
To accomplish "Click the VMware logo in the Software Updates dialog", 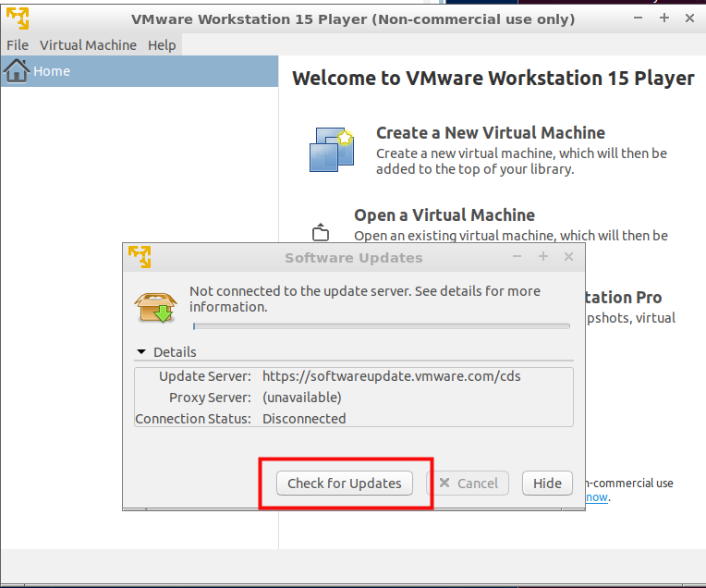I will click(140, 257).
